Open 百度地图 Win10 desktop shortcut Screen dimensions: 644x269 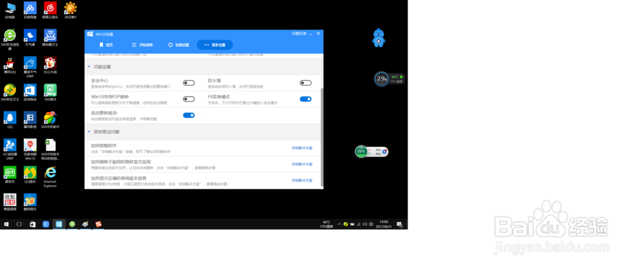[30, 149]
